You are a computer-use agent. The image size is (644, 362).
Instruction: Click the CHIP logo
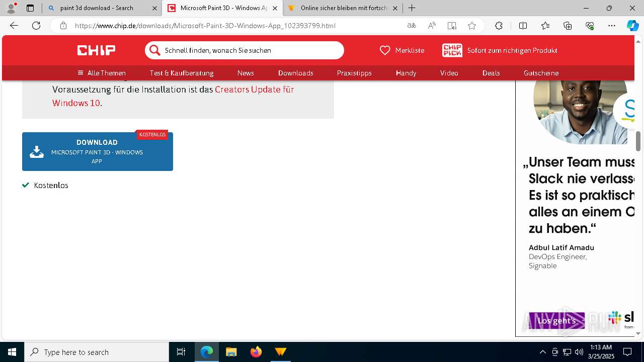96,50
